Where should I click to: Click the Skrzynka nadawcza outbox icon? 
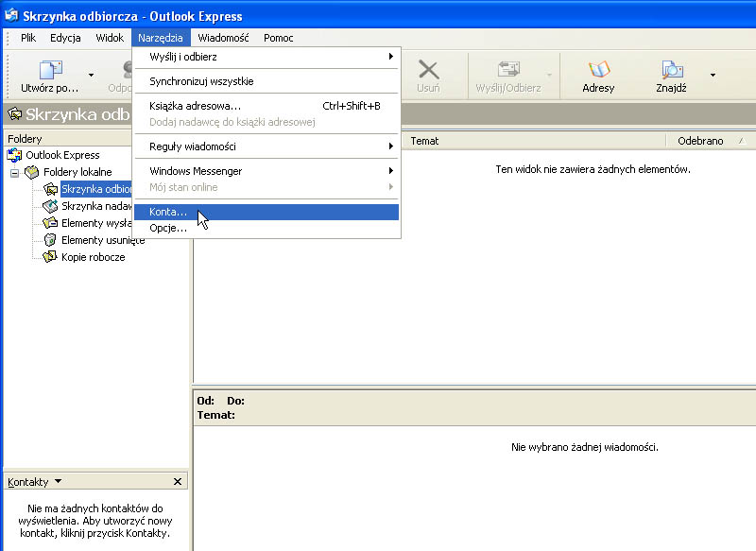50,206
